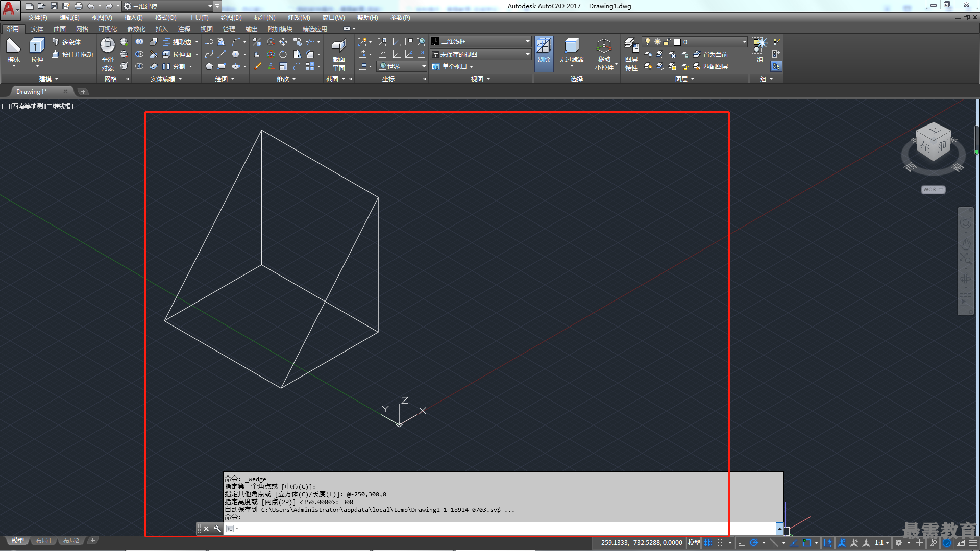Screen dimensions: 980x551
Task: Click the new drawing tab plus button
Action: click(83, 92)
